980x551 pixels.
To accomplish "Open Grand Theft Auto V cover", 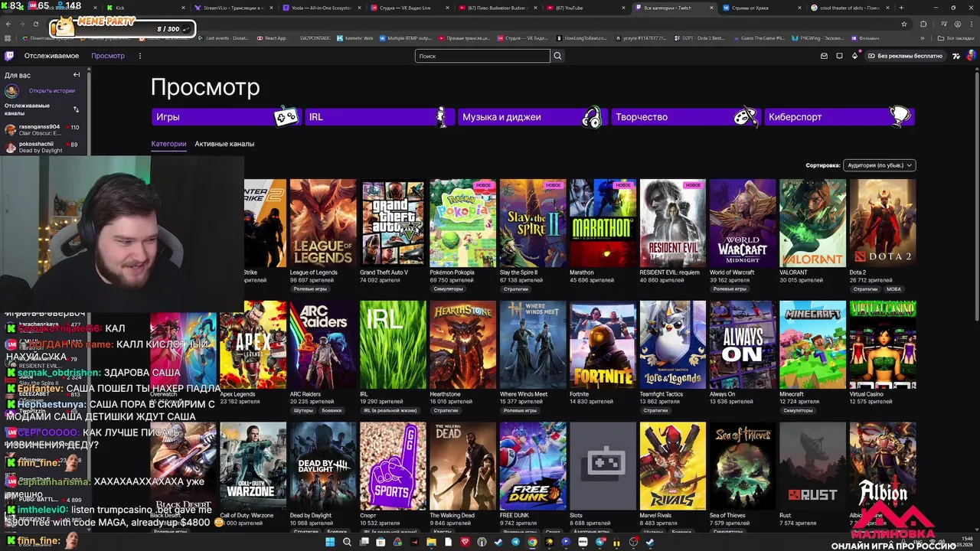I will tap(393, 223).
